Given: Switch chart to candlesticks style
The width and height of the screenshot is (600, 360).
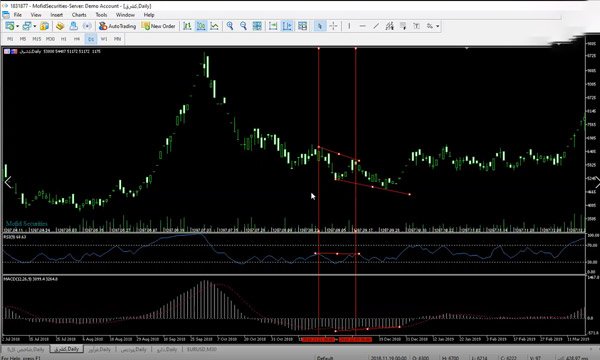Looking at the screenshot, I should [201, 26].
